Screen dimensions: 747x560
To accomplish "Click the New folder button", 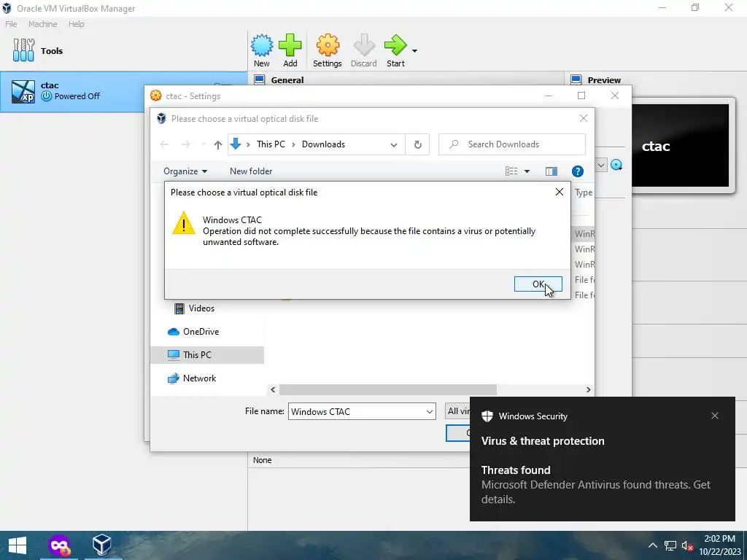I will (251, 171).
